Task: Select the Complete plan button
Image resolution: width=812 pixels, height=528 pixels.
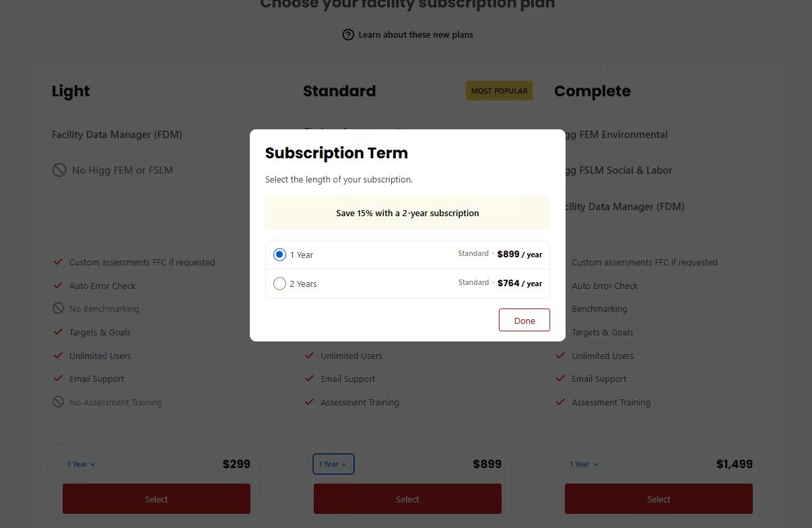Action: click(x=658, y=499)
